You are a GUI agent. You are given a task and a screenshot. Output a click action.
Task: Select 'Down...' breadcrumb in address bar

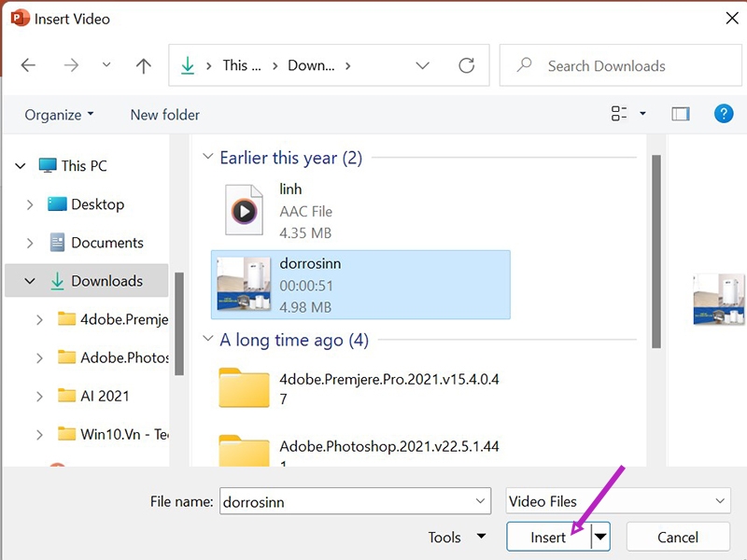coord(311,65)
